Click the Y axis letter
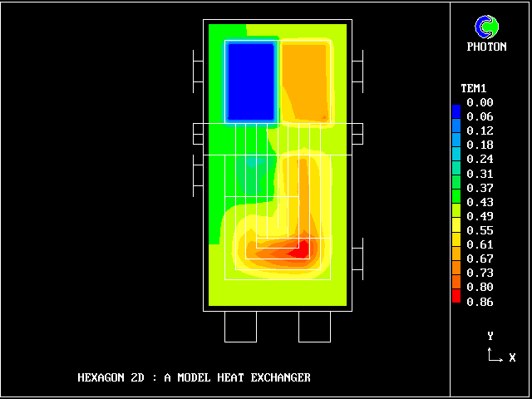 tap(490, 336)
